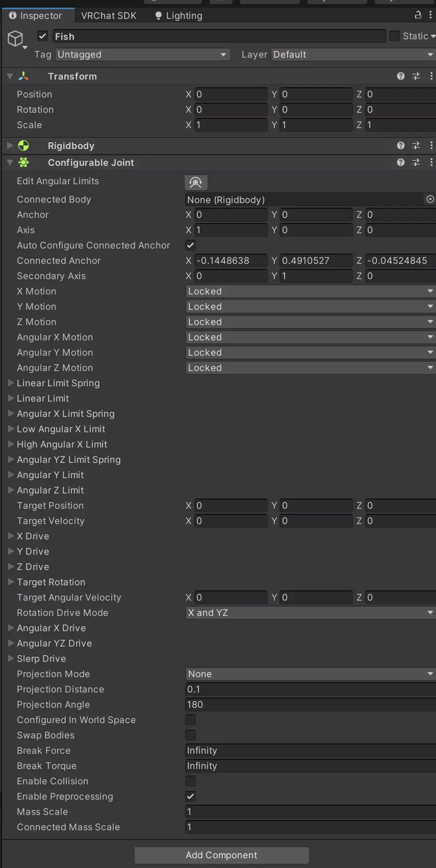The image size is (436, 868).
Task: Open the Rotation Drive Mode dropdown
Action: (x=310, y=612)
